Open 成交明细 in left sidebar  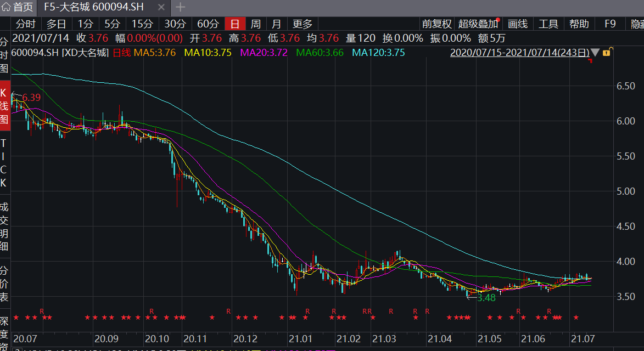[4, 227]
